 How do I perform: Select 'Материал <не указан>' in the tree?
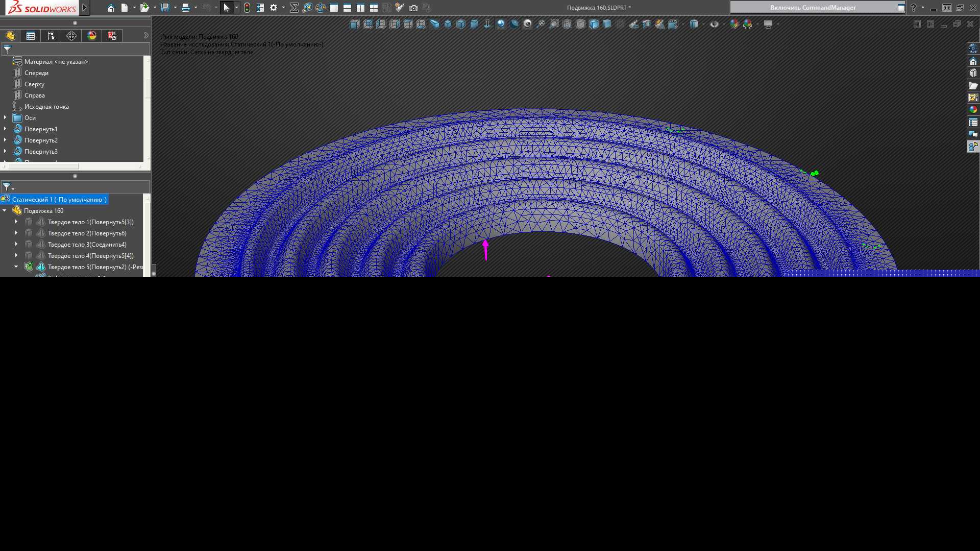click(56, 62)
